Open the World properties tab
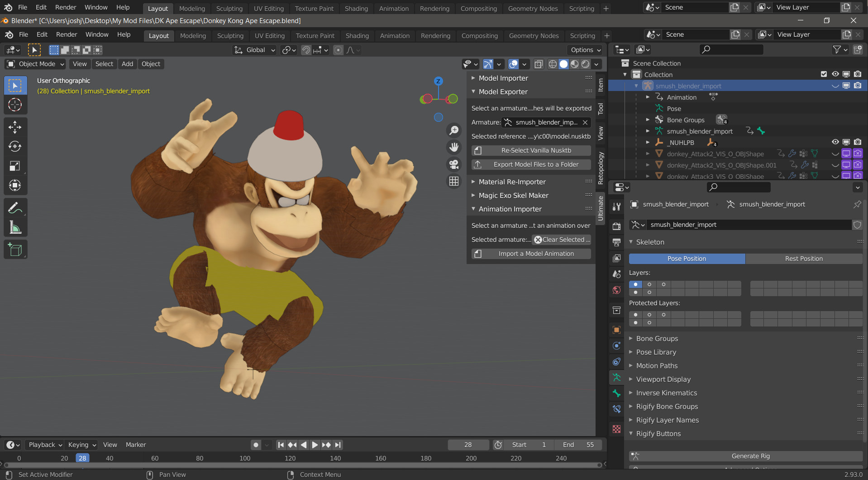This screenshot has width=868, height=480. [x=616, y=290]
